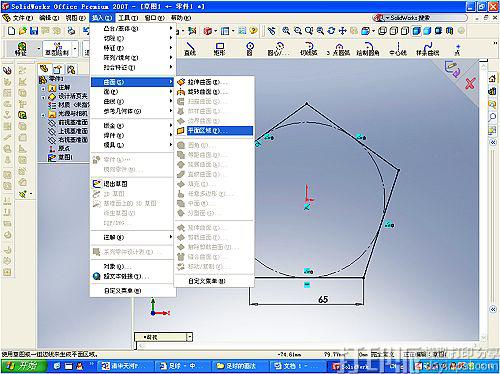
Task: Click the 绘制圆角 sketch fillet tool
Action: (x=368, y=49)
